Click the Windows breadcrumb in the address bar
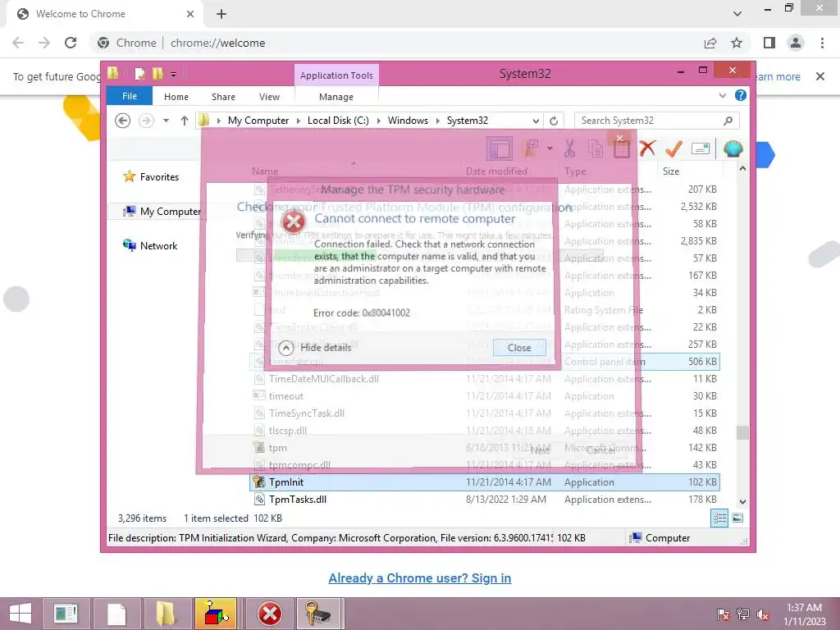 pos(408,121)
